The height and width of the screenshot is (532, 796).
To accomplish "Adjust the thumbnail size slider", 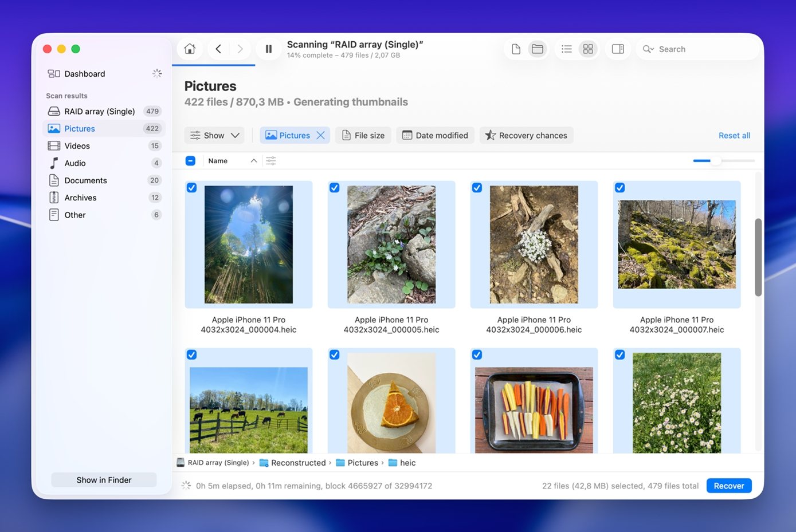I will 716,161.
